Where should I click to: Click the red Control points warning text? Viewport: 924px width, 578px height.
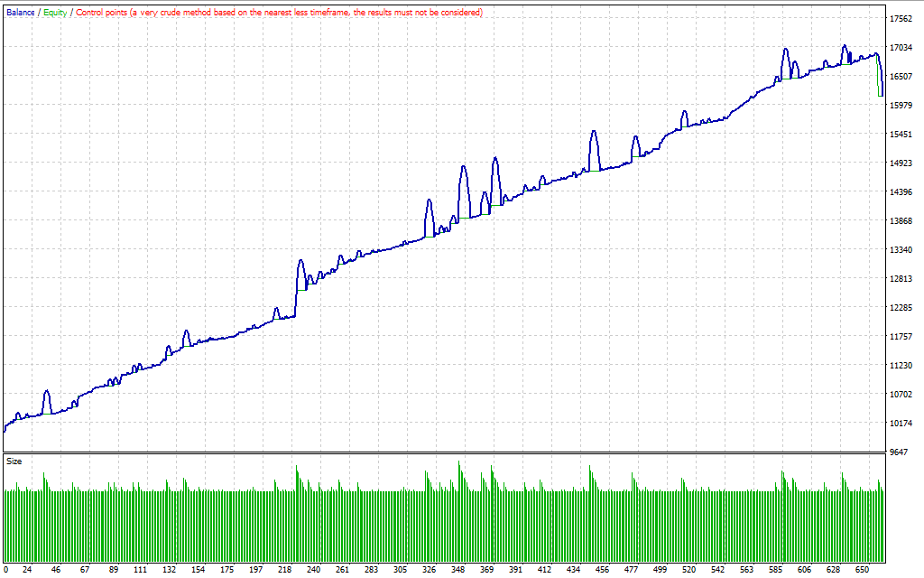(278, 13)
